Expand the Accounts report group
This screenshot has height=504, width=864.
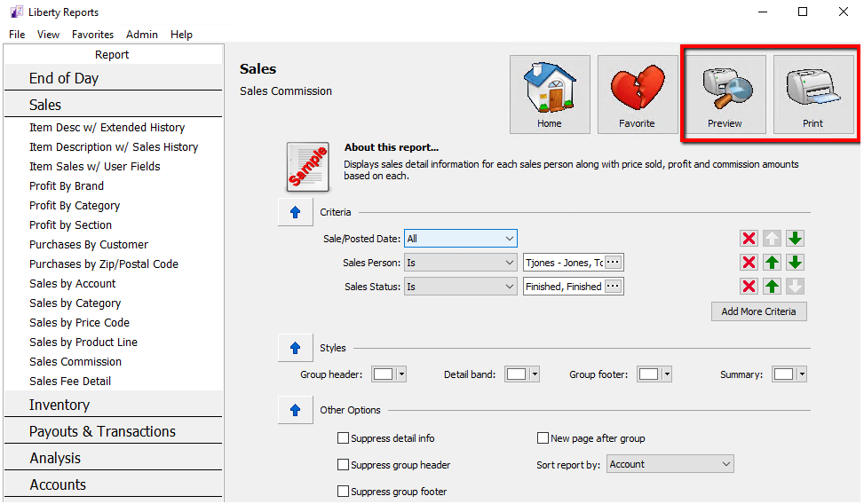(x=113, y=484)
